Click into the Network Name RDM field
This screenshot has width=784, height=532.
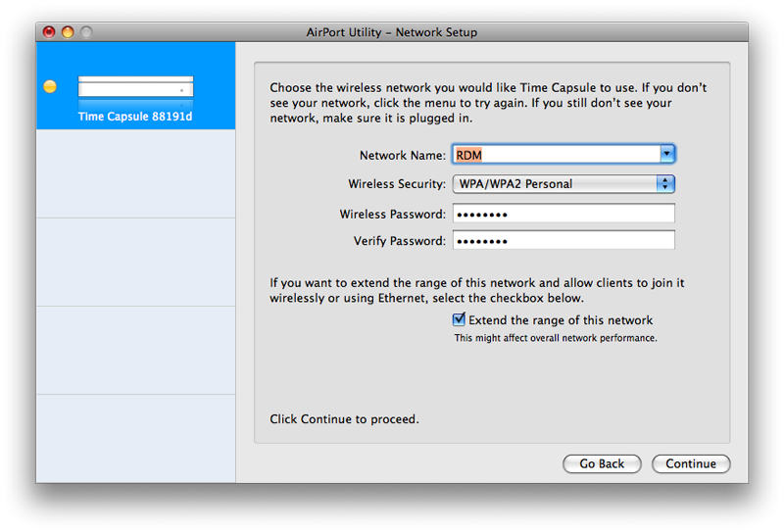[556, 155]
